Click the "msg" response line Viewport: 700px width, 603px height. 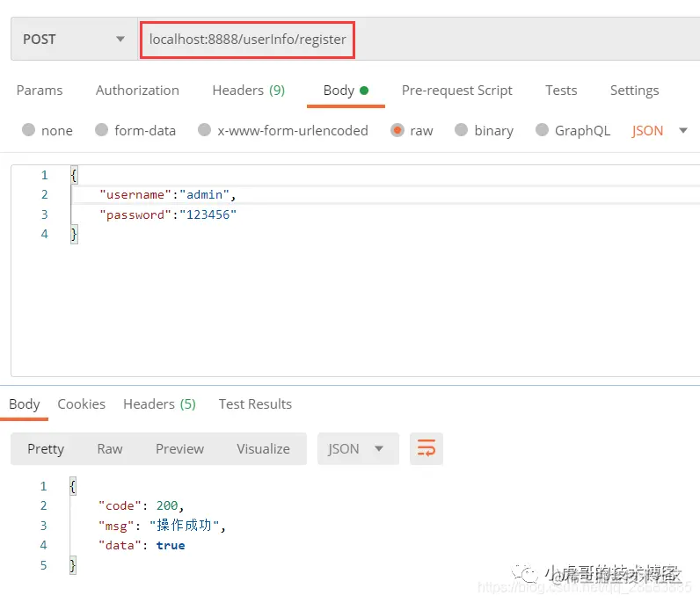pyautogui.click(x=162, y=526)
